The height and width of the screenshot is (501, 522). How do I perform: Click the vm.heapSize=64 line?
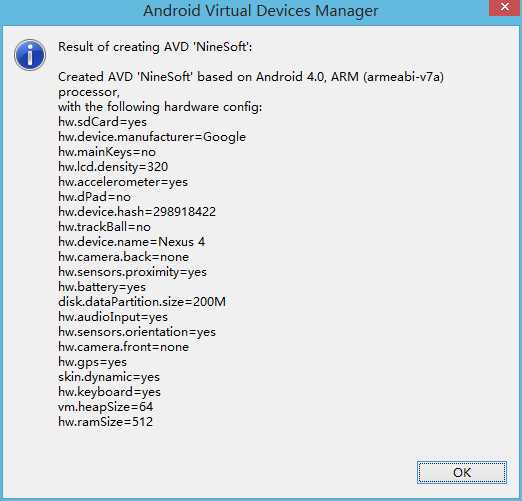106,407
